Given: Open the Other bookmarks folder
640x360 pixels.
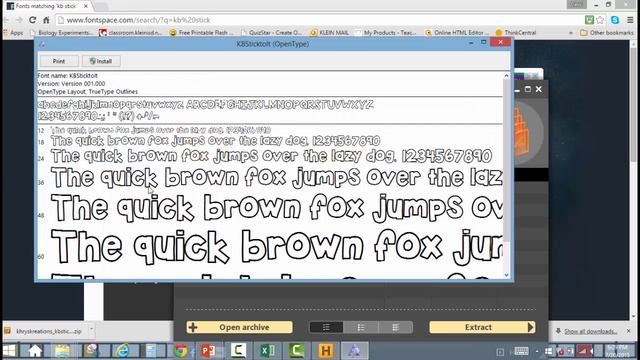Looking at the screenshot, I should coord(607,33).
